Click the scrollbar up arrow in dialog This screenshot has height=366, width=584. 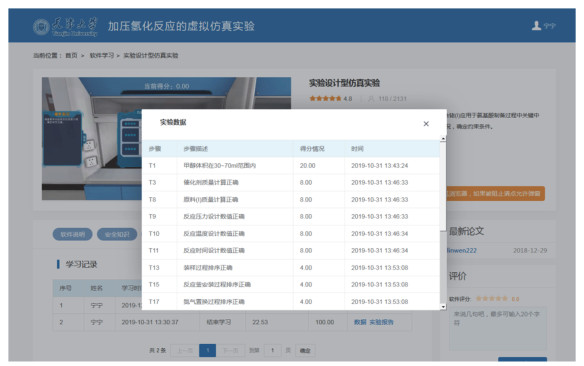443,139
